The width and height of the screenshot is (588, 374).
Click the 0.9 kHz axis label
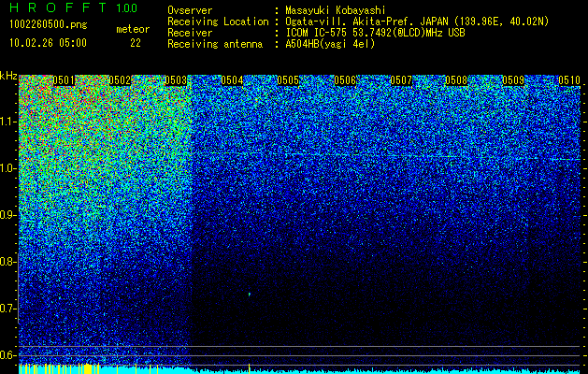pyautogui.click(x=7, y=215)
